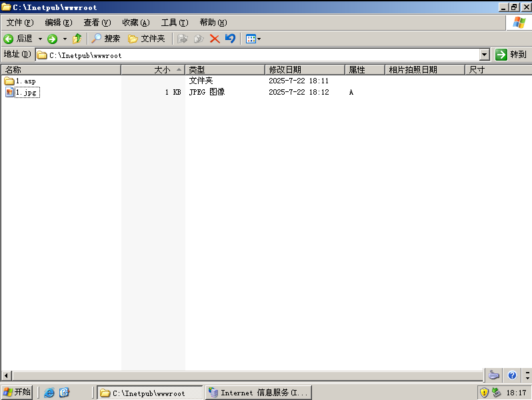This screenshot has height=400, width=532.
Task: Open the Back history dropdown arrow
Action: point(40,39)
